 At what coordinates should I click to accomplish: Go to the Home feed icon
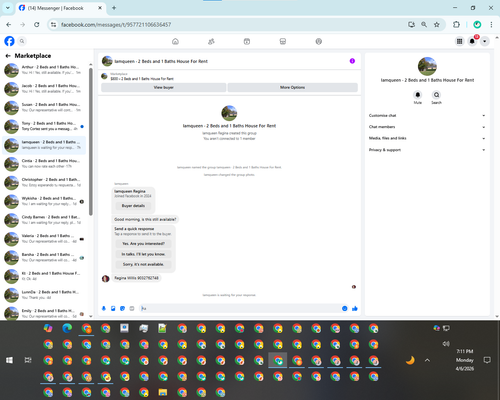(175, 41)
